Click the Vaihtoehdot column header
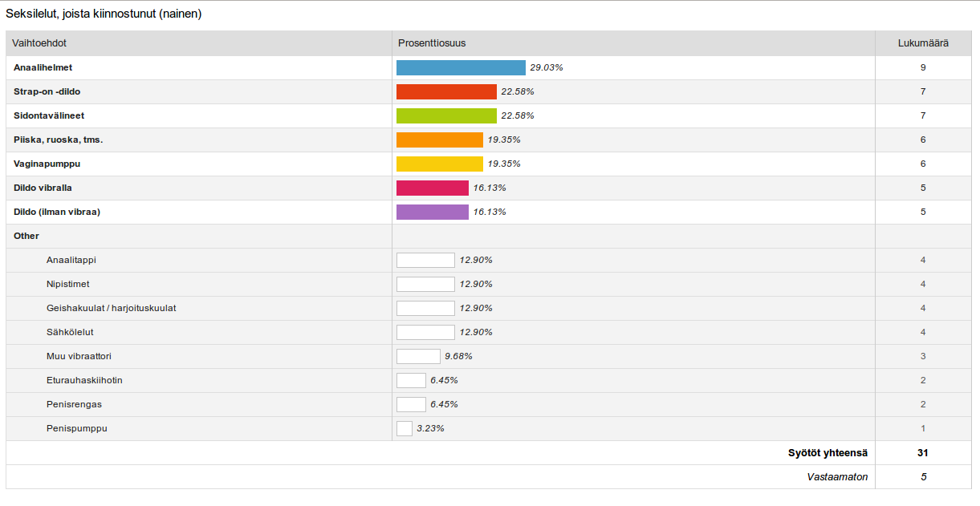This screenshot has width=980, height=506. coord(39,43)
